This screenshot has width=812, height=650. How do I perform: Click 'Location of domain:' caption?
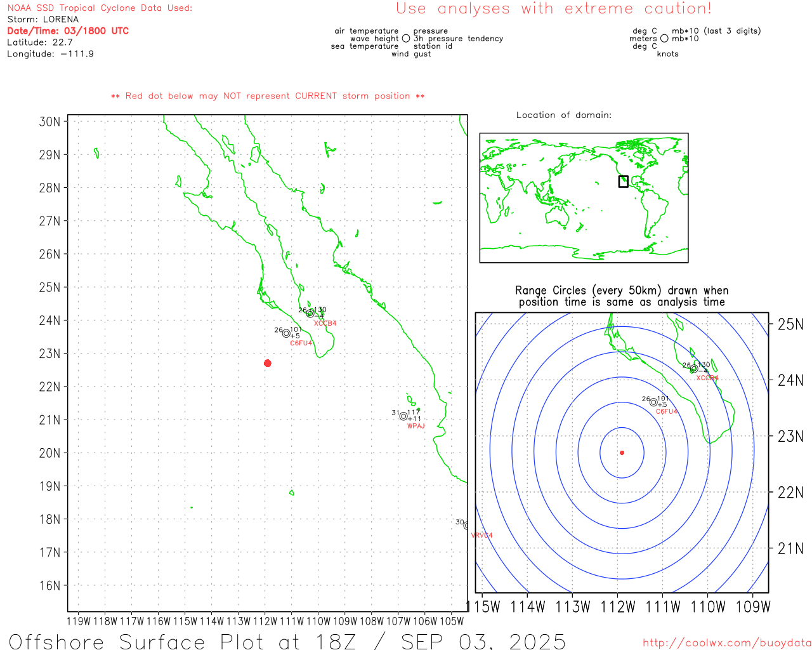click(564, 115)
